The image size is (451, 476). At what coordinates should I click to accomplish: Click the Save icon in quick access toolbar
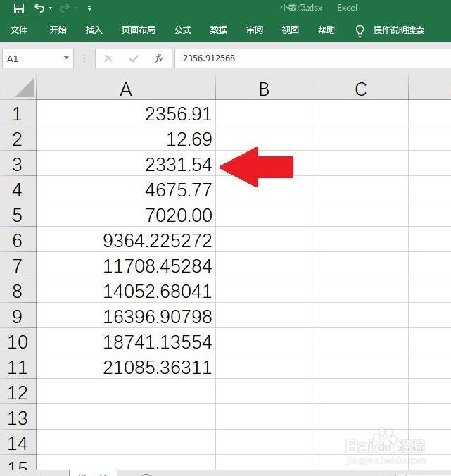click(x=18, y=8)
